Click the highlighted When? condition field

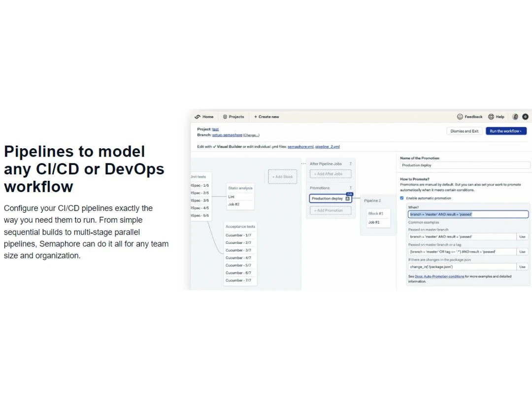pos(468,214)
